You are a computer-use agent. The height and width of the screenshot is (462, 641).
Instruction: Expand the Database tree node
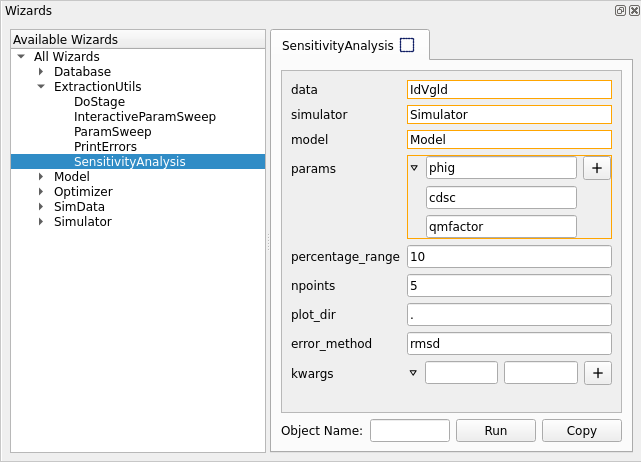(x=41, y=72)
